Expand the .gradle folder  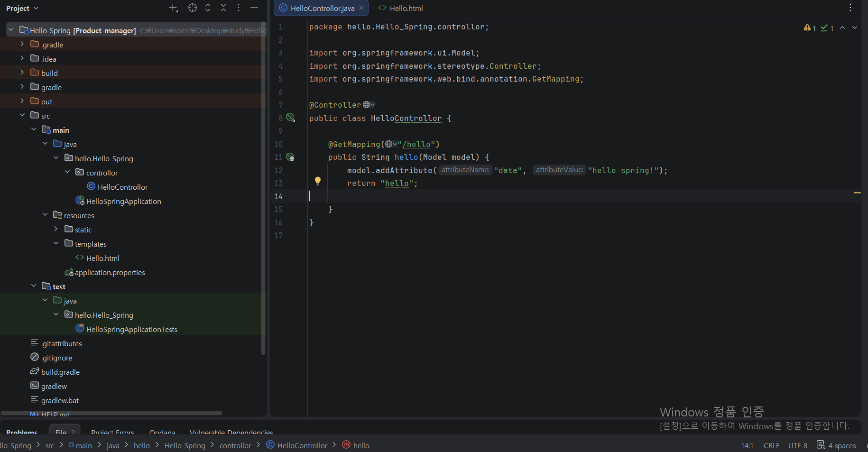pos(22,44)
